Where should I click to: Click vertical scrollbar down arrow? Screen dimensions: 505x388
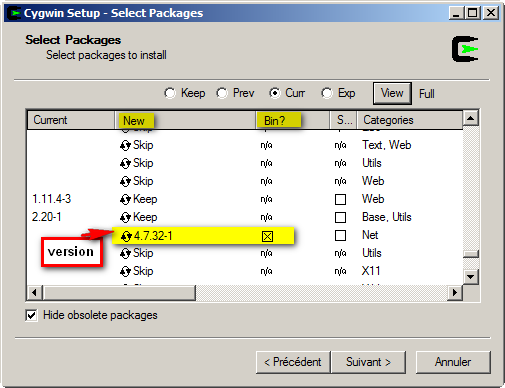[x=471, y=276]
